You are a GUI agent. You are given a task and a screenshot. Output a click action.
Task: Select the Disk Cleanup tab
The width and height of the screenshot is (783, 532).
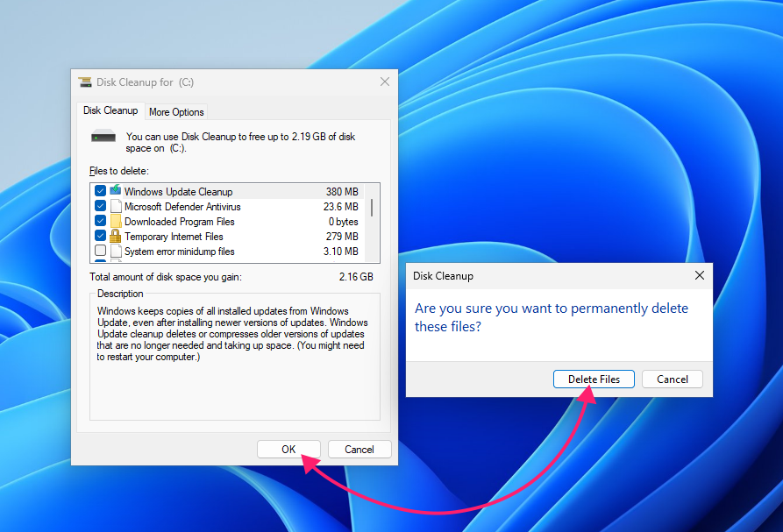pos(110,110)
